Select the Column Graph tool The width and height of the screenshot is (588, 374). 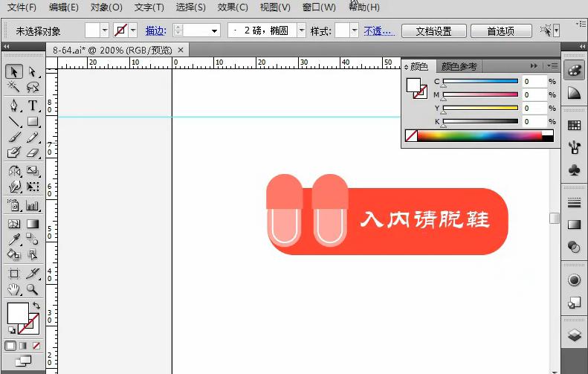(x=33, y=204)
